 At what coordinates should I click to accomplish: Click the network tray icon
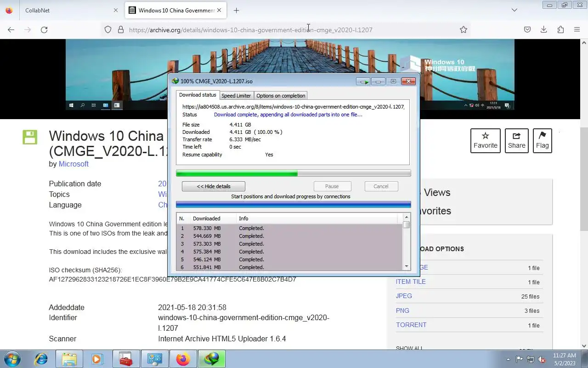(x=531, y=359)
